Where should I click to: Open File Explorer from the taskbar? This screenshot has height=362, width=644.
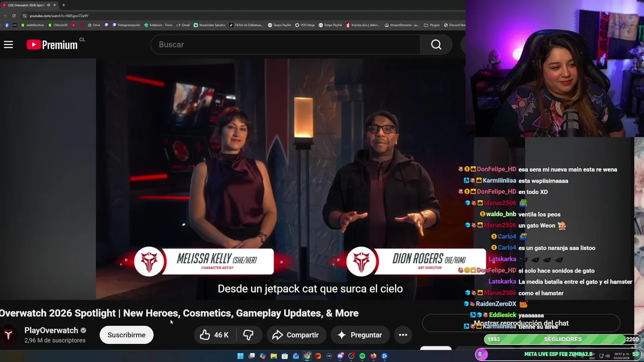click(x=274, y=356)
